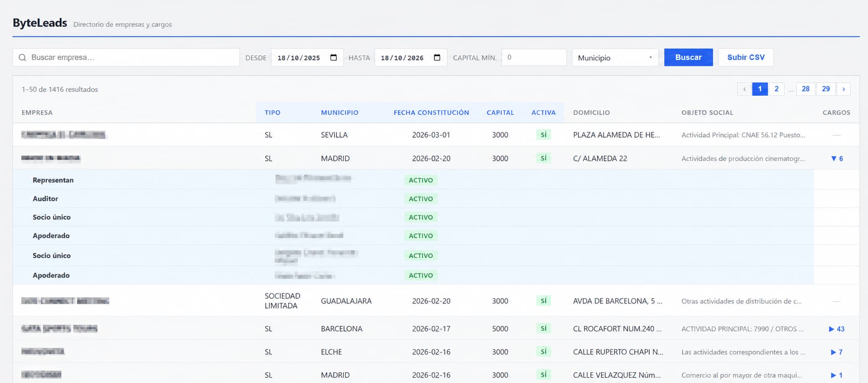Collapse the expanded cargos row showing 6
The width and height of the screenshot is (868, 383).
click(837, 159)
